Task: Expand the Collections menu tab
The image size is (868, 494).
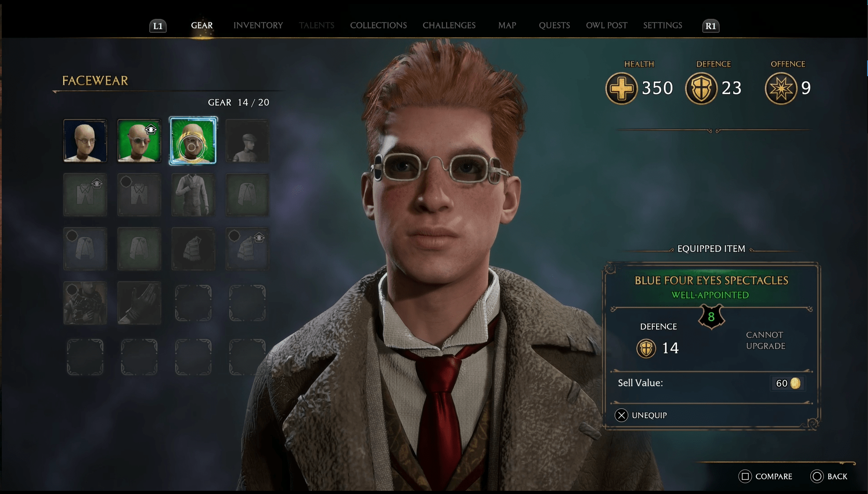Action: pos(379,25)
